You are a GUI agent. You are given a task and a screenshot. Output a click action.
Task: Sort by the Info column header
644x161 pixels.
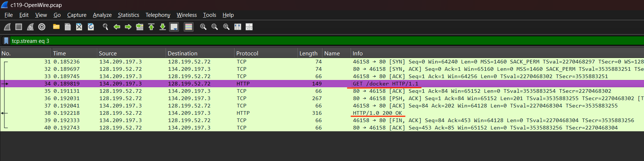[x=497, y=53]
